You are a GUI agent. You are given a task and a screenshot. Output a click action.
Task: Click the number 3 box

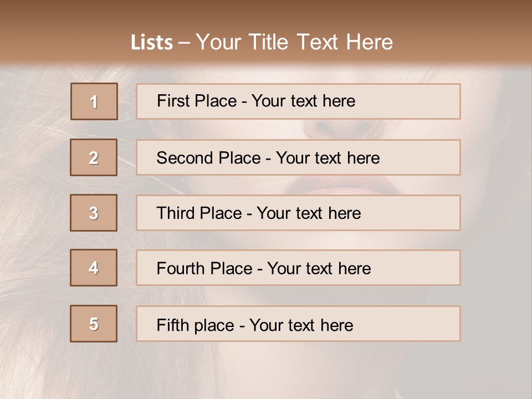(x=94, y=213)
